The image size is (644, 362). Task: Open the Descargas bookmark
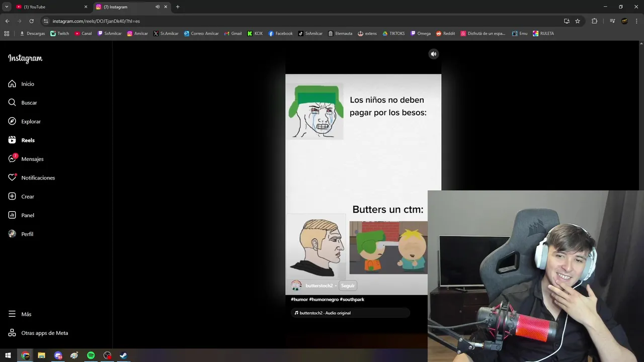tap(32, 34)
